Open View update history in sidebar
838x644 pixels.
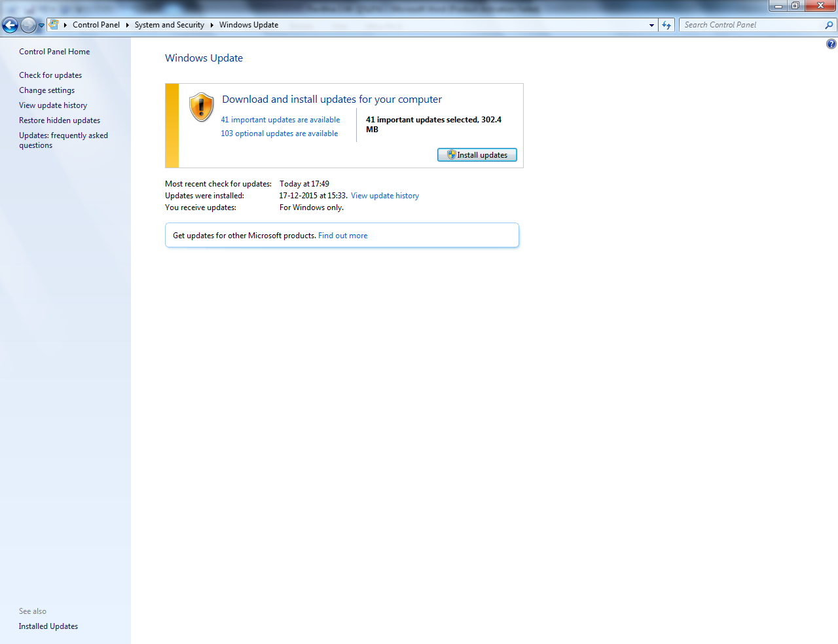[53, 105]
